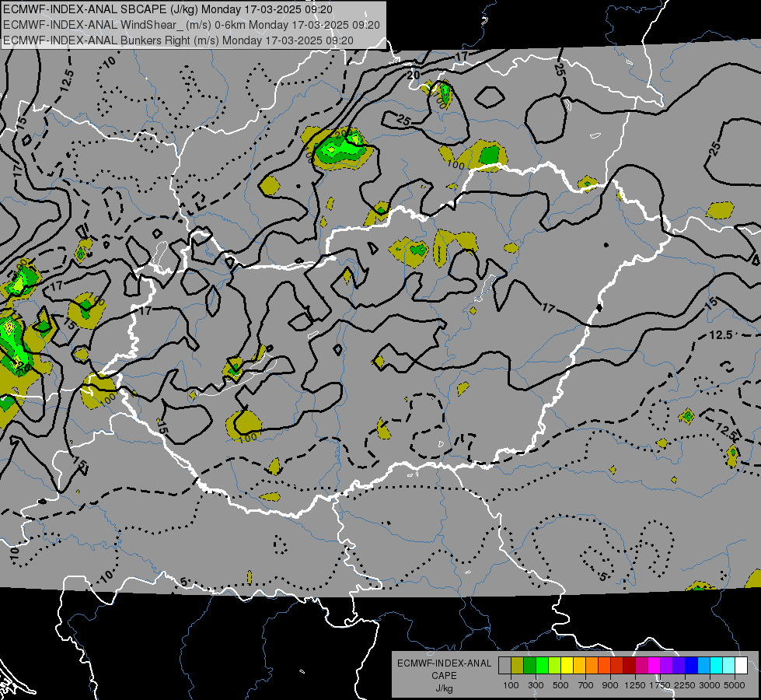Pick the gray legend swatch below 100
This screenshot has width=761, height=700.
tap(504, 665)
